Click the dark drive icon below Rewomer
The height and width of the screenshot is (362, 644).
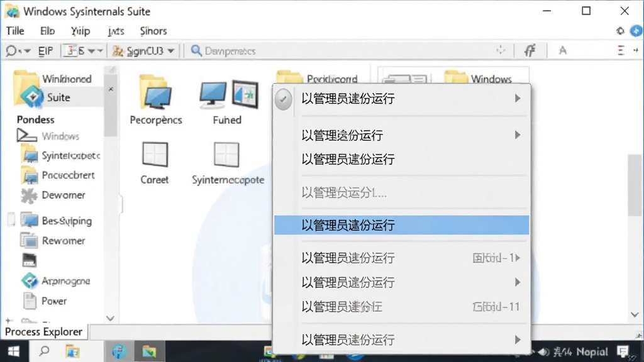29,260
